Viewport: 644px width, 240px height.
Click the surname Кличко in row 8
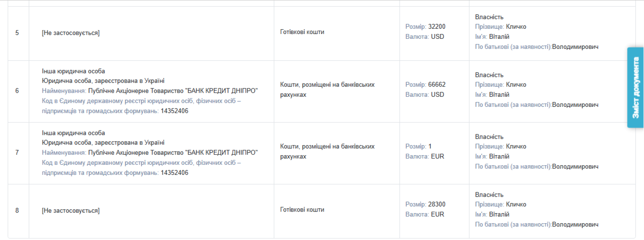click(516, 204)
